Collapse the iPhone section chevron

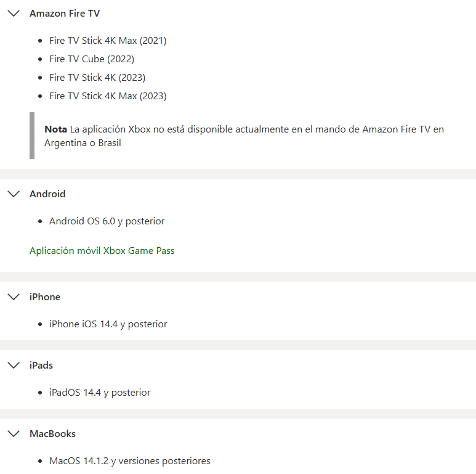click(14, 297)
